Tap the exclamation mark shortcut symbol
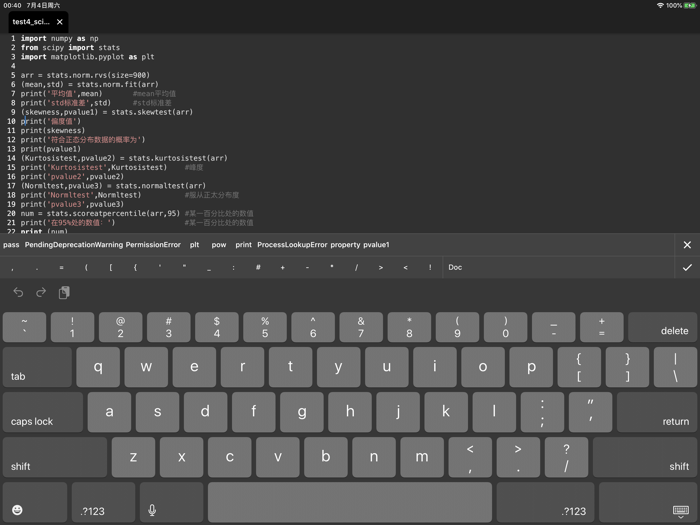The height and width of the screenshot is (525, 700). (430, 267)
